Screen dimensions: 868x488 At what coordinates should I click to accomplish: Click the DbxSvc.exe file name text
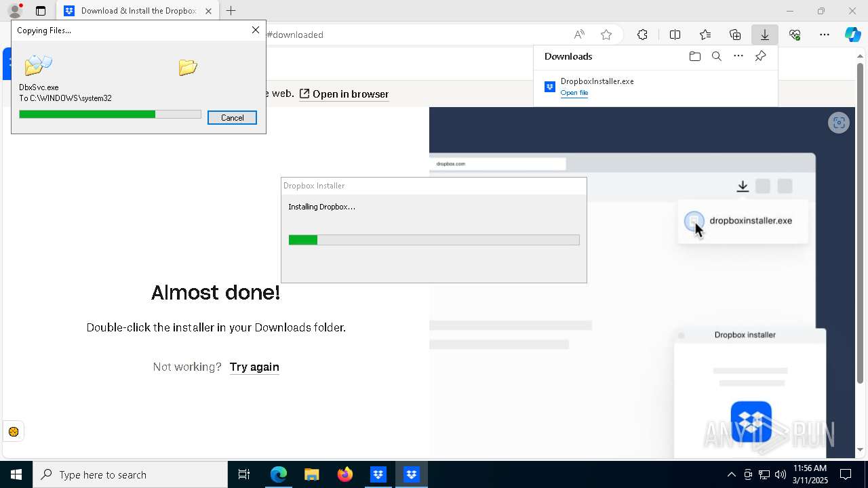click(x=39, y=87)
